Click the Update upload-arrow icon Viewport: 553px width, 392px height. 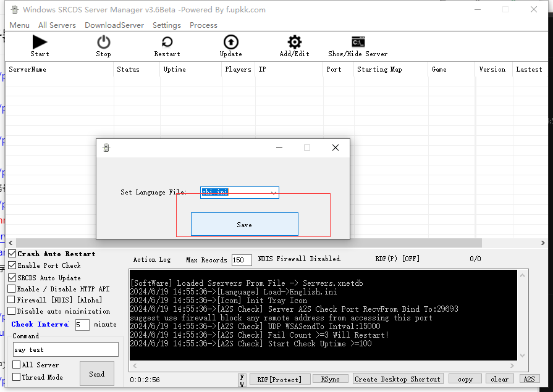click(x=230, y=42)
